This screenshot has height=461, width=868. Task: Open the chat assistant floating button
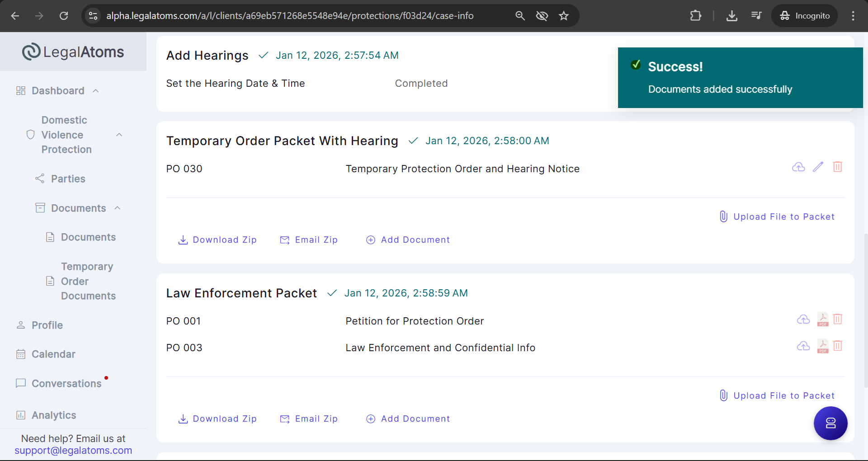830,423
